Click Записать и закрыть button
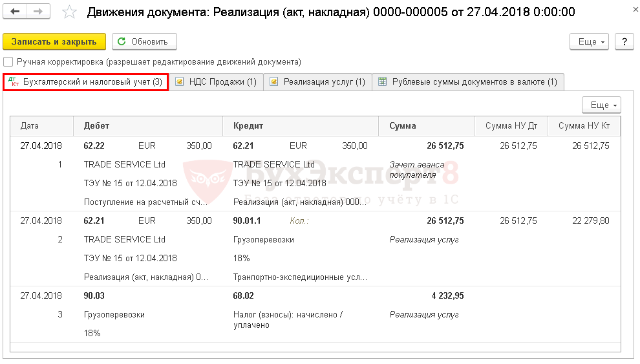 (54, 41)
